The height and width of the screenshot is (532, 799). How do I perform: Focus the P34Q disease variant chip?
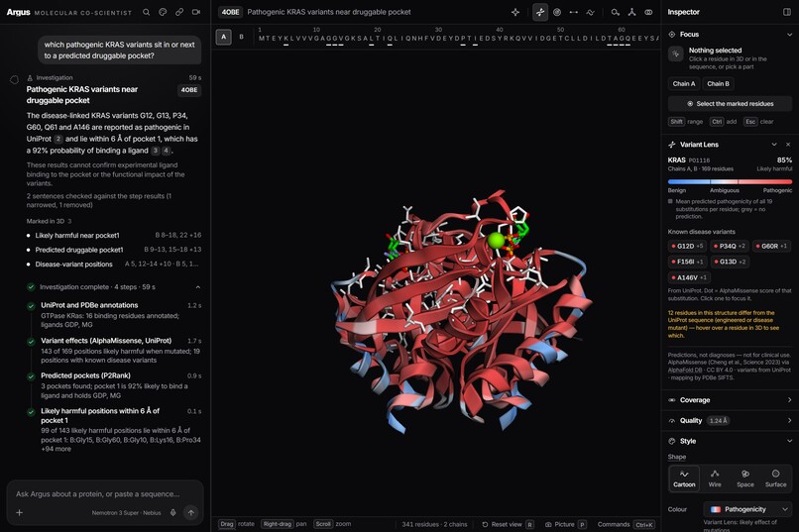click(x=730, y=246)
